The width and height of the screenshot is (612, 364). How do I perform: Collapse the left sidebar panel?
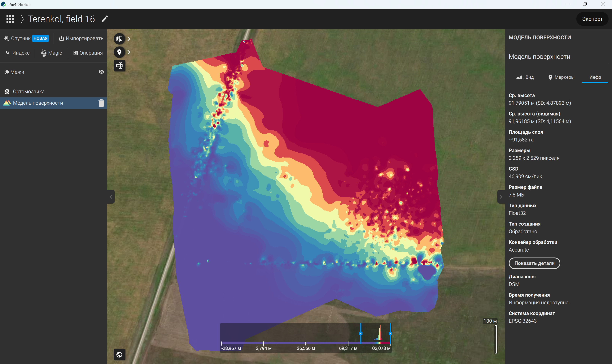(111, 197)
